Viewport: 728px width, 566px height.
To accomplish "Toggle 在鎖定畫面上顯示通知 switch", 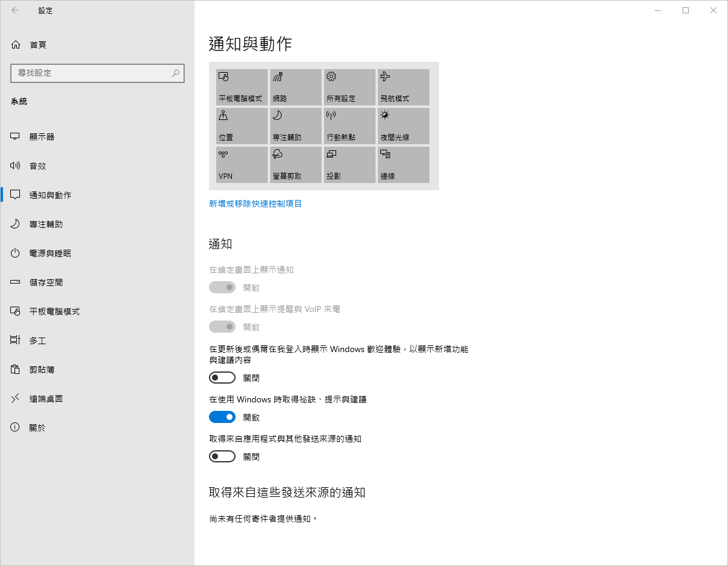I will click(222, 287).
